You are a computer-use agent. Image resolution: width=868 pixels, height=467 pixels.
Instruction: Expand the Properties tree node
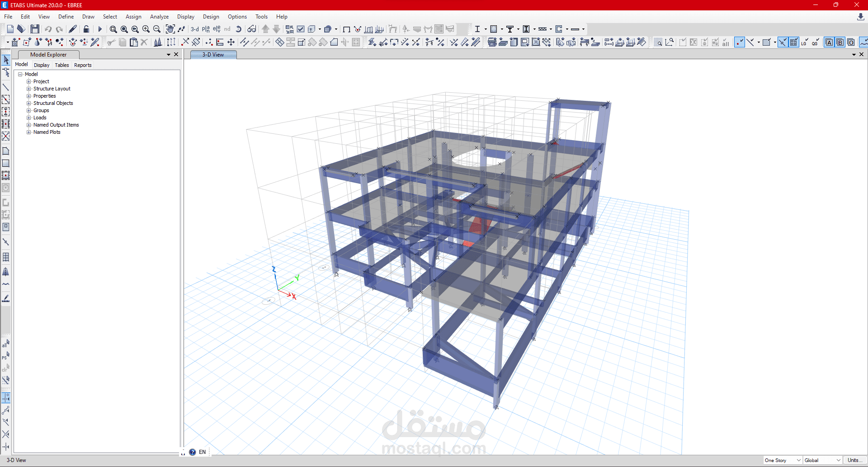click(29, 96)
